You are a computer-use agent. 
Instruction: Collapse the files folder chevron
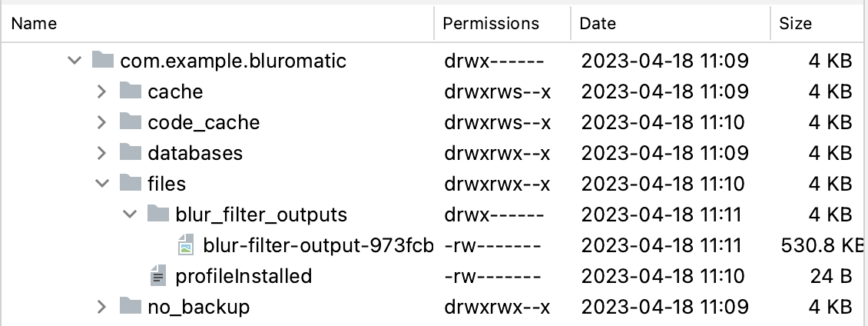[101, 184]
